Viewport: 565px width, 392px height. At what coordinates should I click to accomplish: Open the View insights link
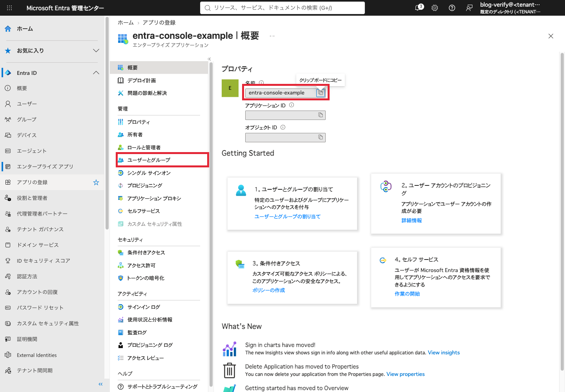(x=444, y=352)
